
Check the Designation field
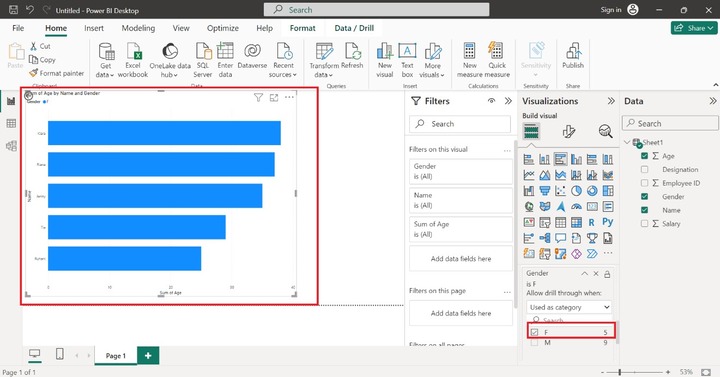(644, 169)
